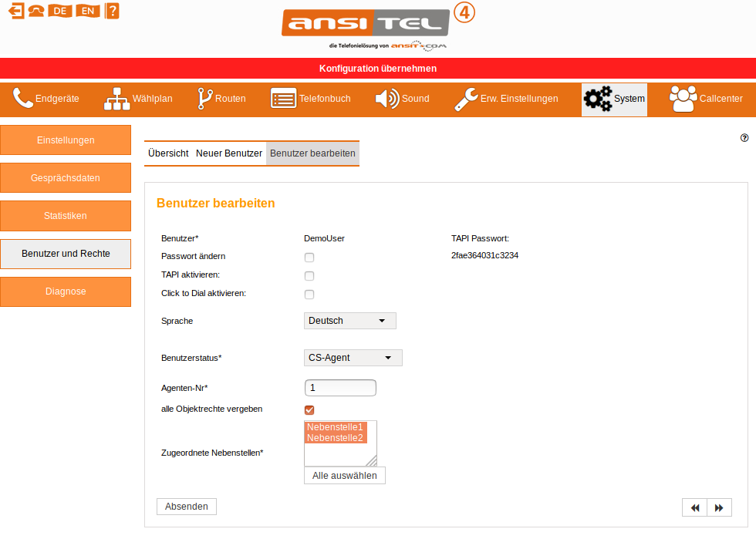Open the help book icon at top left
The image size is (756, 539).
coord(112,11)
